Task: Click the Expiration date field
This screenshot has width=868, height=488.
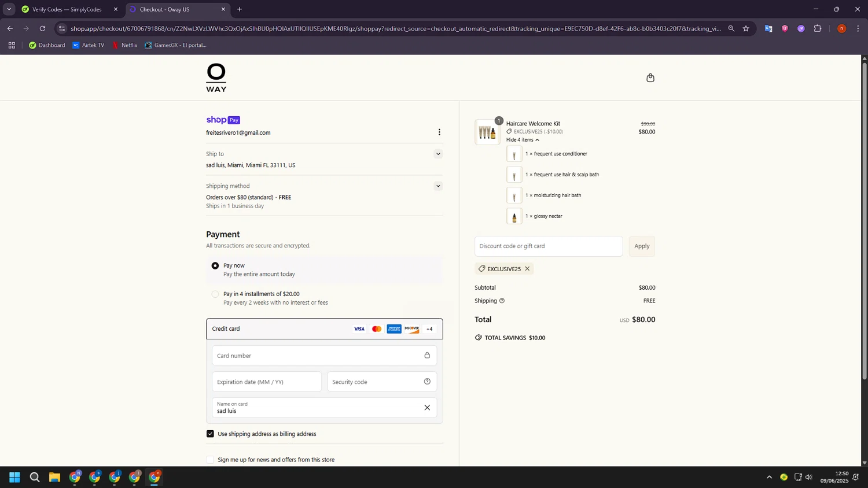Action: tap(267, 382)
